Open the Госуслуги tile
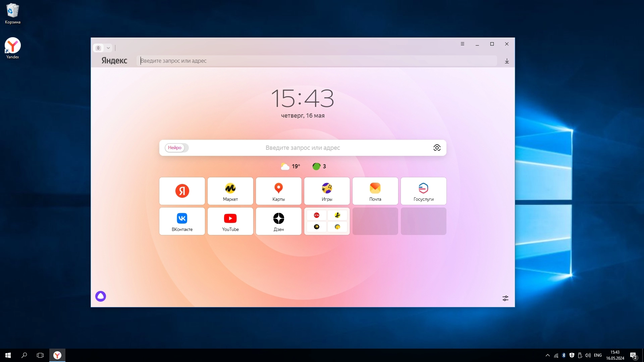Viewport: 644px width, 362px height. 424,191
